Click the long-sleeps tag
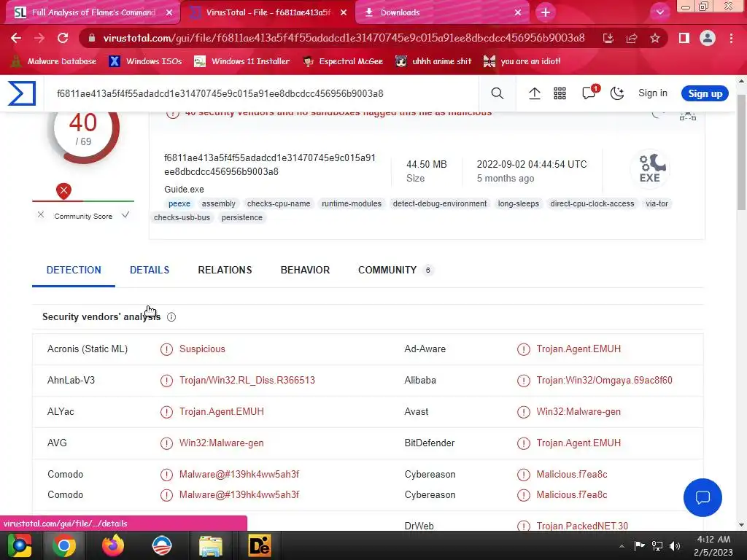The image size is (747, 560). [519, 204]
